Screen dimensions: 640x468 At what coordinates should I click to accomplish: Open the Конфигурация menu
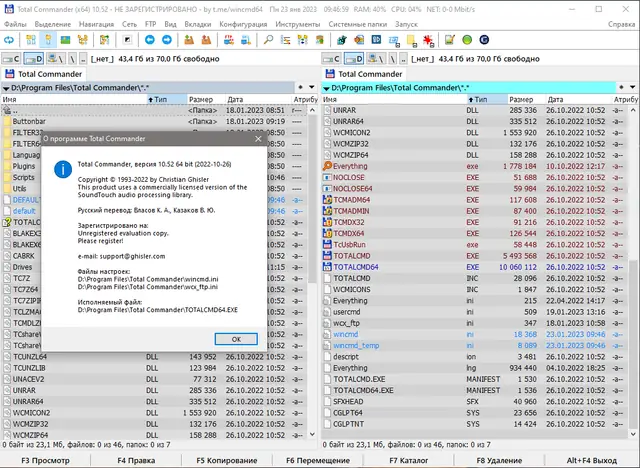point(243,23)
